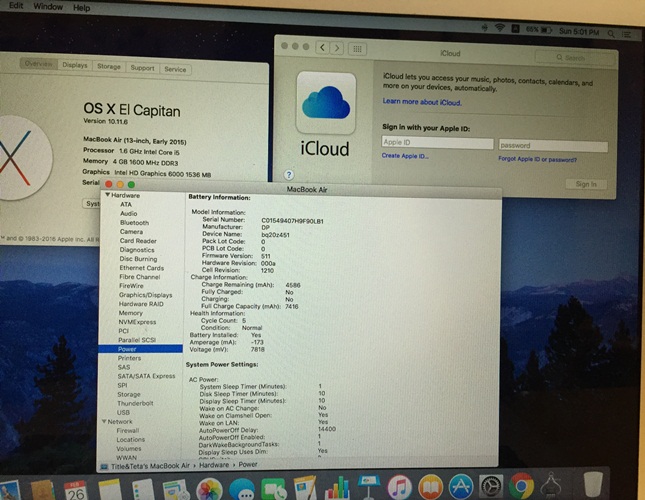Switch to the Service tab
Viewport: 645px width, 500px height.
pos(175,69)
